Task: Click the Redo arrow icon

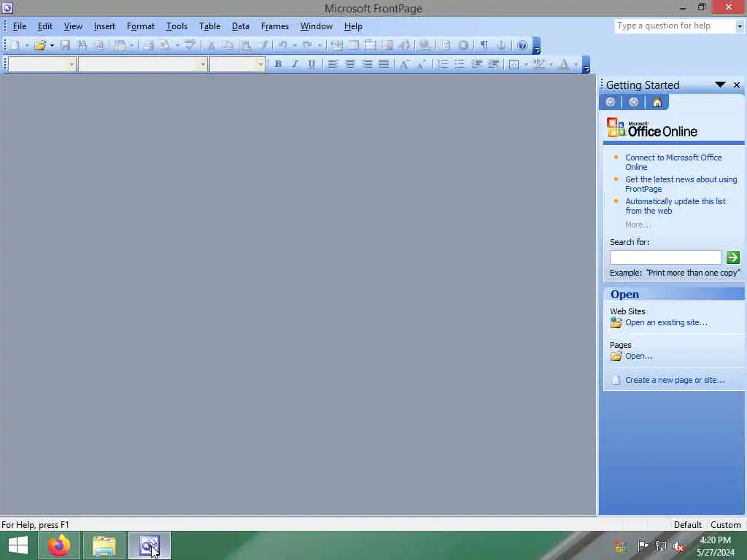Action: [308, 45]
